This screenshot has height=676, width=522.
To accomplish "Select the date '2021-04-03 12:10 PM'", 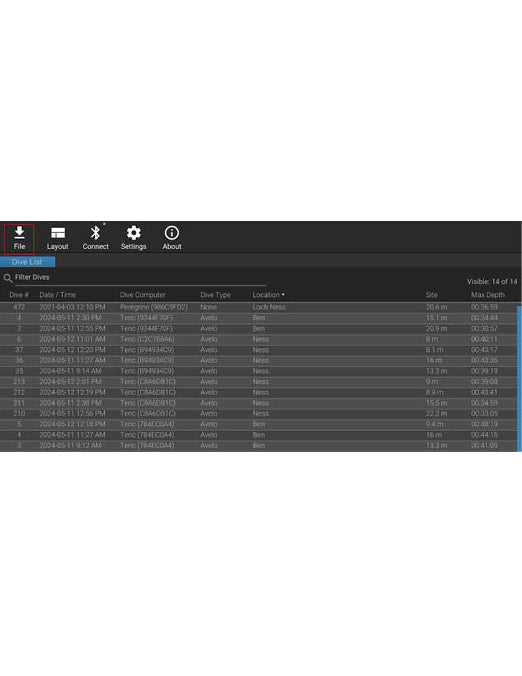I will click(72, 307).
